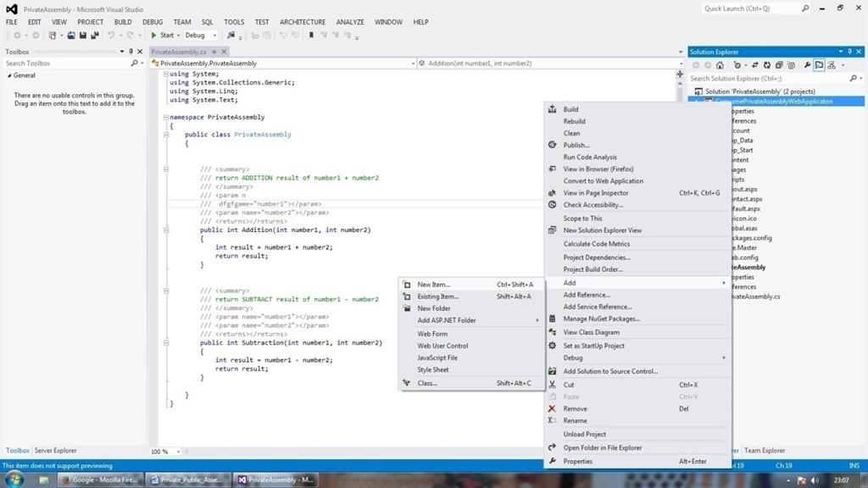Select New Item... from the Add submenu

434,285
